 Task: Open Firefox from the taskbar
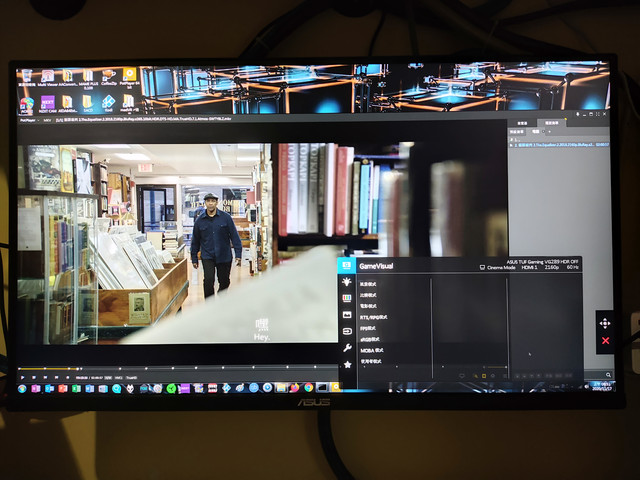coord(295,388)
